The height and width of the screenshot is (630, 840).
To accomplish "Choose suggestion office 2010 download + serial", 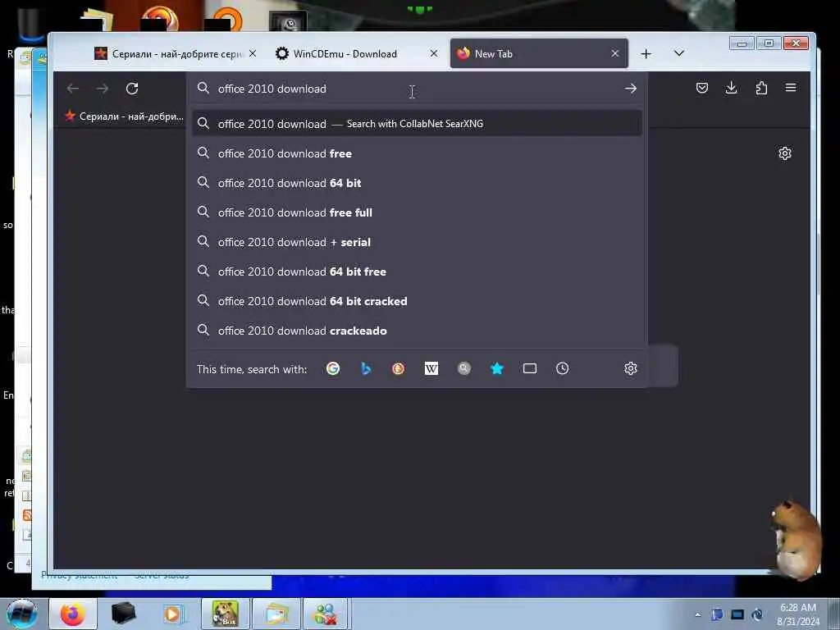I will pos(417,242).
